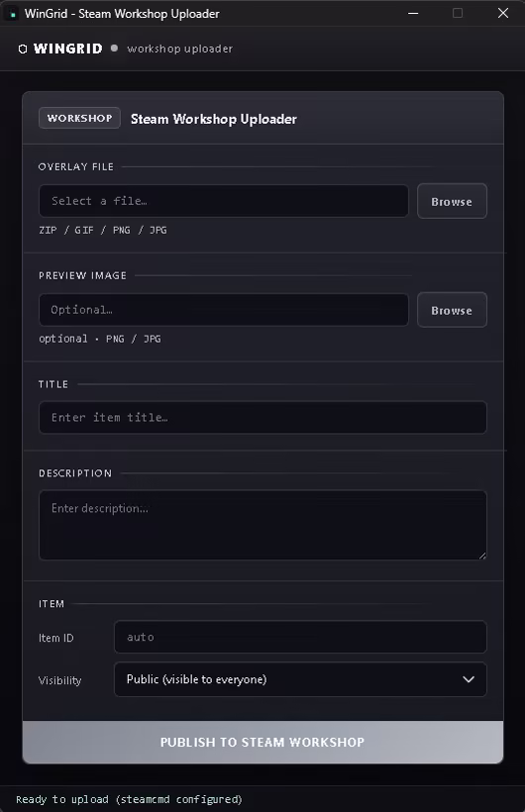Click the overlay file path field

223,201
